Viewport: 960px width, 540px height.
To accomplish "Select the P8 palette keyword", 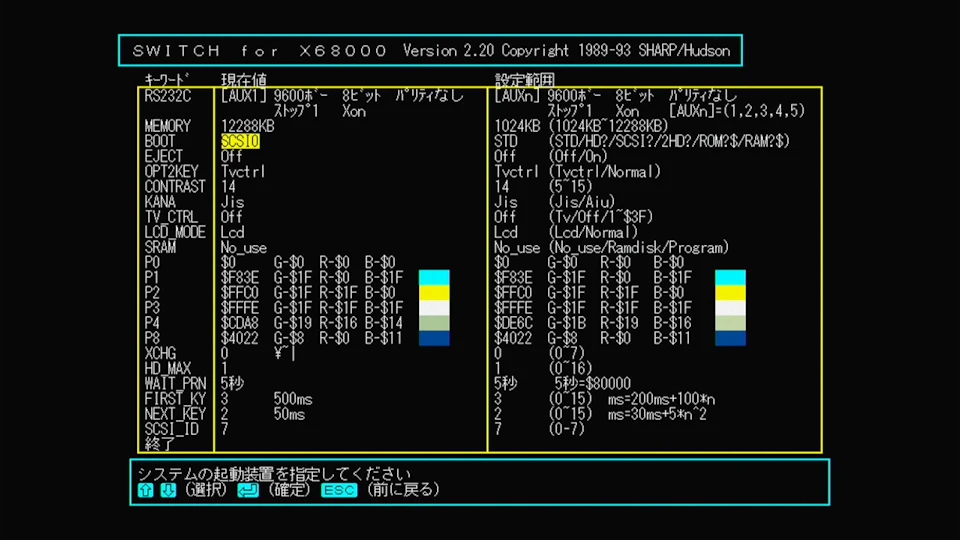I will (x=152, y=339).
